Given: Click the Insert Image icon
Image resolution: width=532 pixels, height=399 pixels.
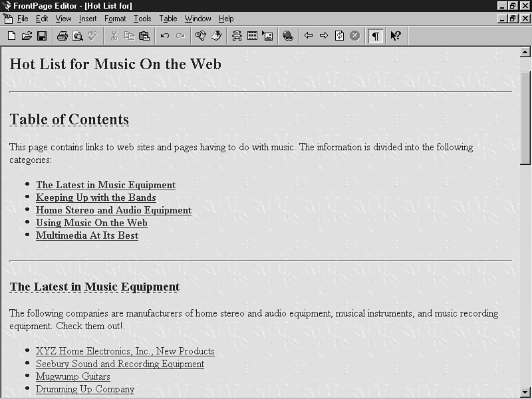Looking at the screenshot, I should tap(267, 36).
